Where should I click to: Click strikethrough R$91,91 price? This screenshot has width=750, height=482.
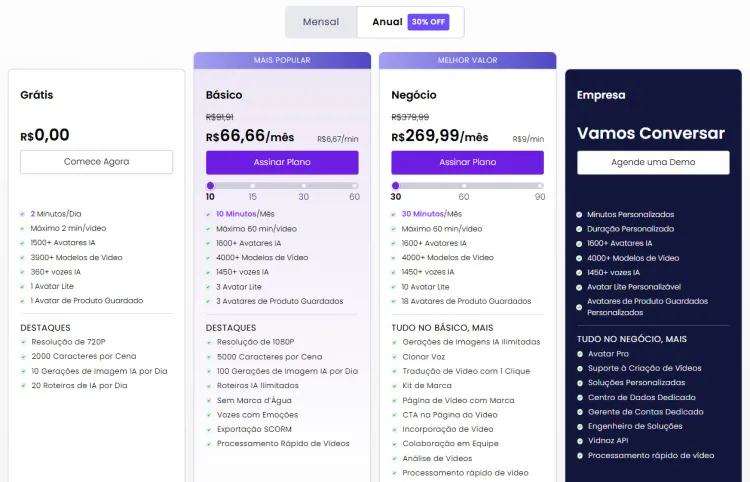[x=220, y=117]
